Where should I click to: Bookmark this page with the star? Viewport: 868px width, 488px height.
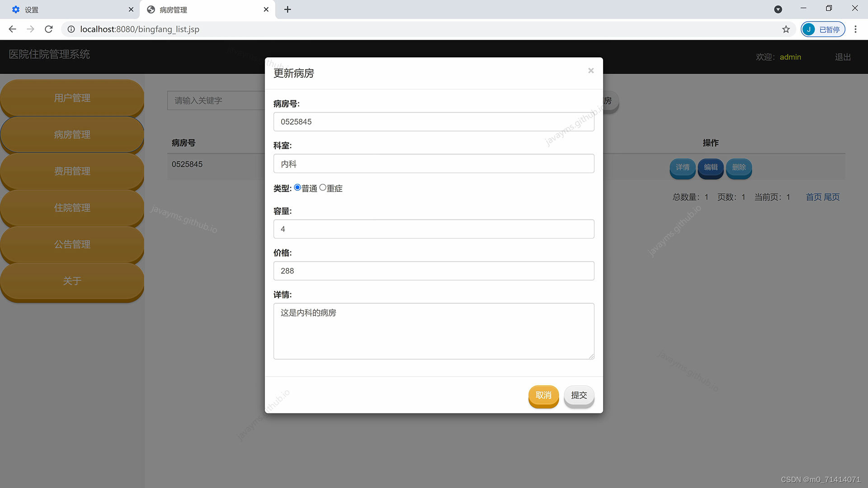pos(786,29)
